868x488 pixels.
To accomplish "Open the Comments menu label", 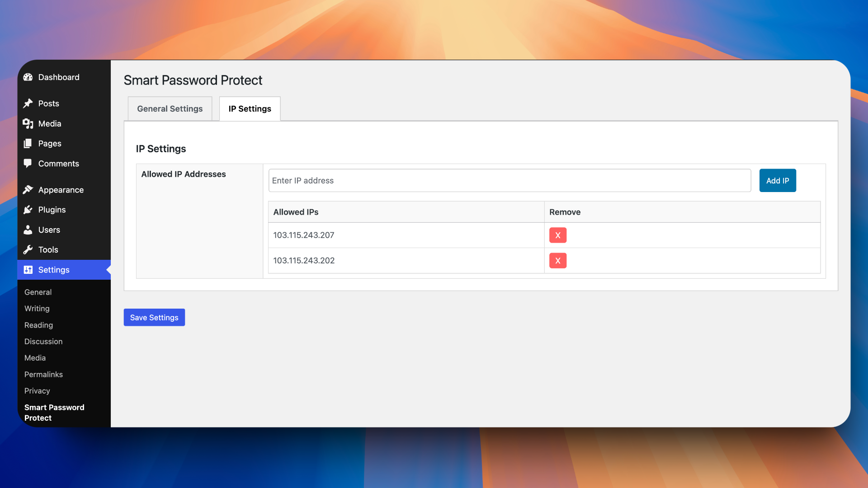I will point(59,164).
